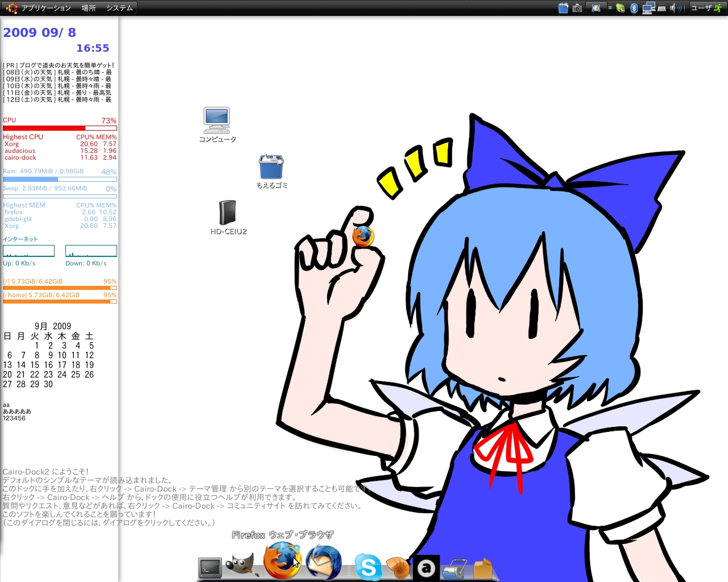Click the red CPU usage bar
The height and width of the screenshot is (582, 728).
pyautogui.click(x=60, y=128)
